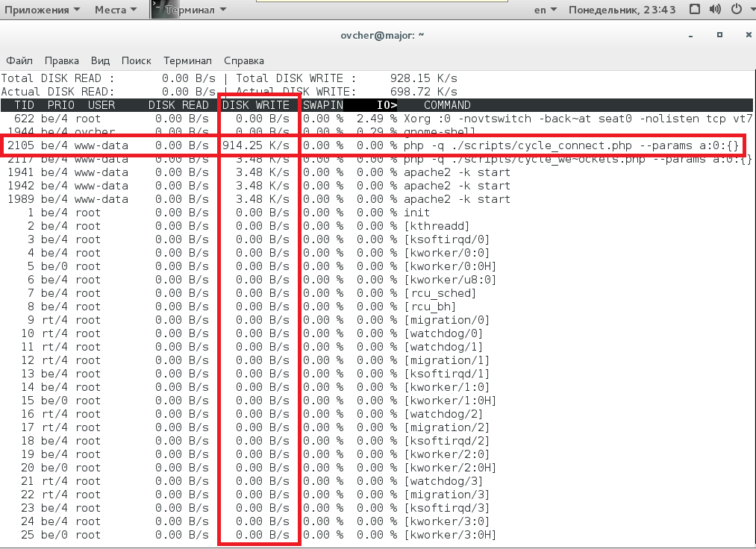Screen dimensions: 756x549
Task: Click the accessibility icon in system tray
Action: pos(695,9)
